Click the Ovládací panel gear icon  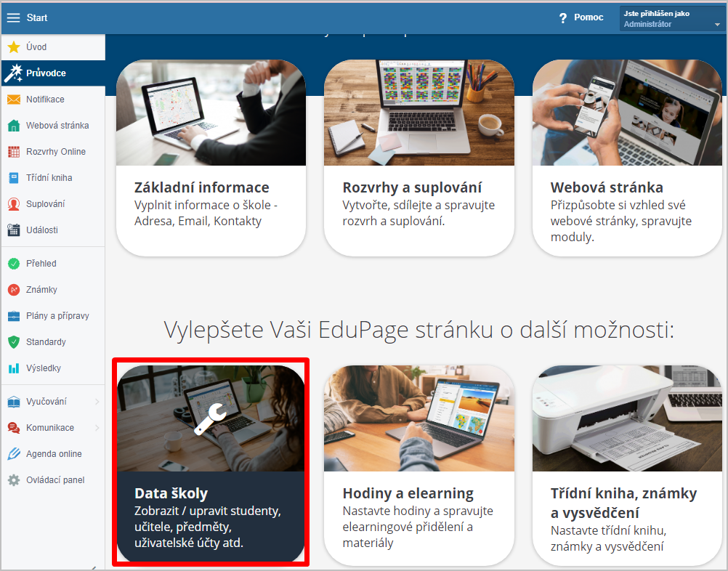[x=14, y=480]
